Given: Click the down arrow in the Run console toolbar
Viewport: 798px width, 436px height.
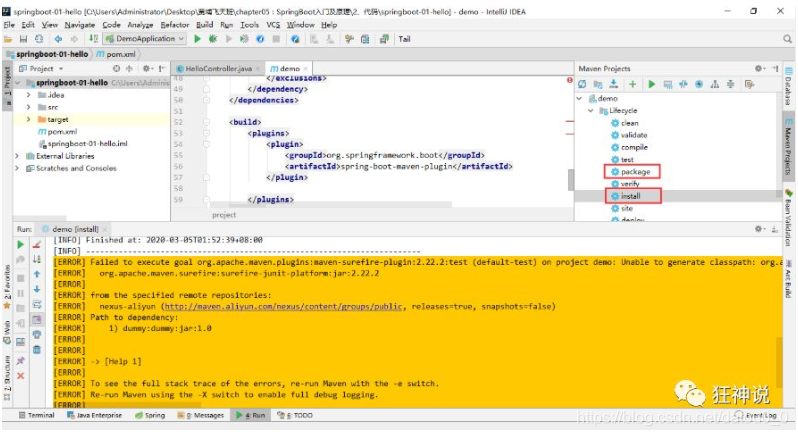Looking at the screenshot, I should pos(37,289).
